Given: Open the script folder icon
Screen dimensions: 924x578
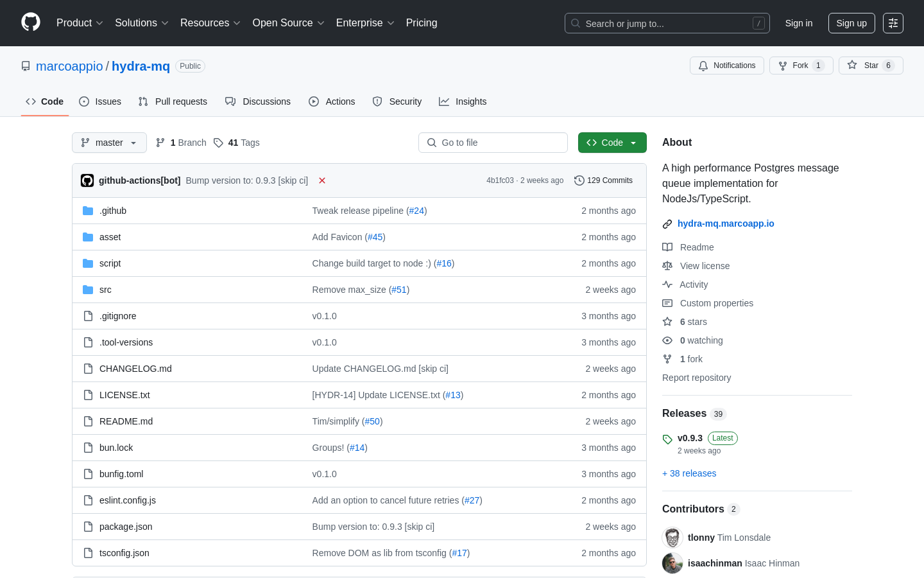Looking at the screenshot, I should click(88, 263).
